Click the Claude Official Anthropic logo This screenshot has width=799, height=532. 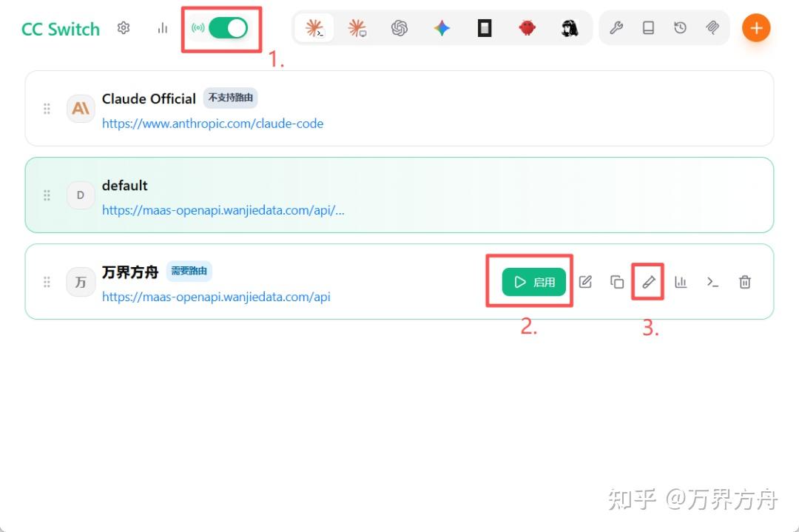[x=81, y=109]
